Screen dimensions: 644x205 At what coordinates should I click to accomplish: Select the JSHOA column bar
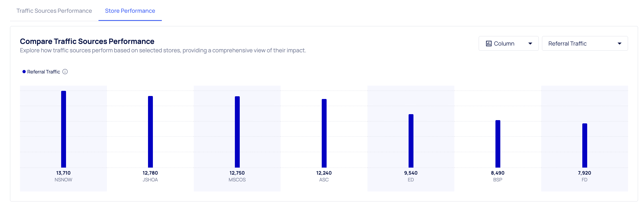tap(150, 132)
